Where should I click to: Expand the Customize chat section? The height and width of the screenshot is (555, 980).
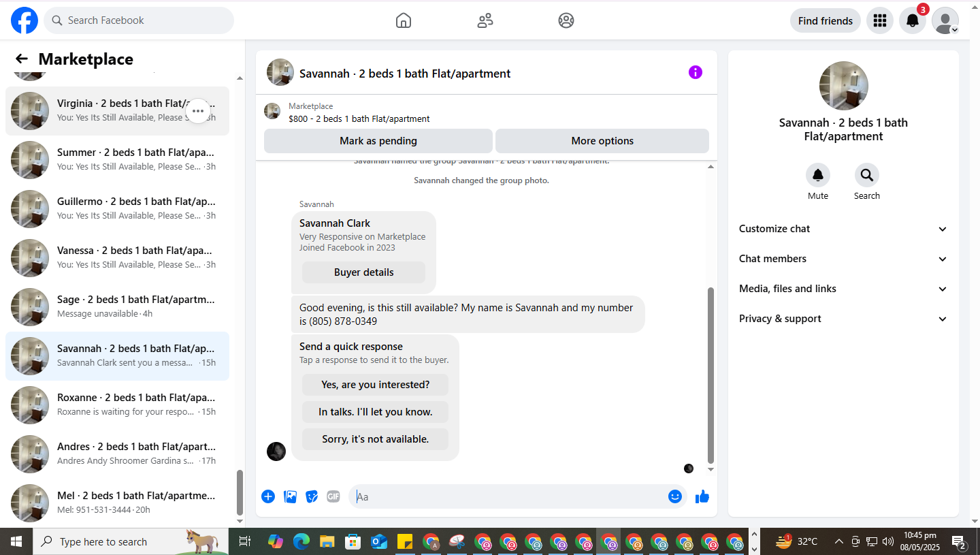[843, 229]
